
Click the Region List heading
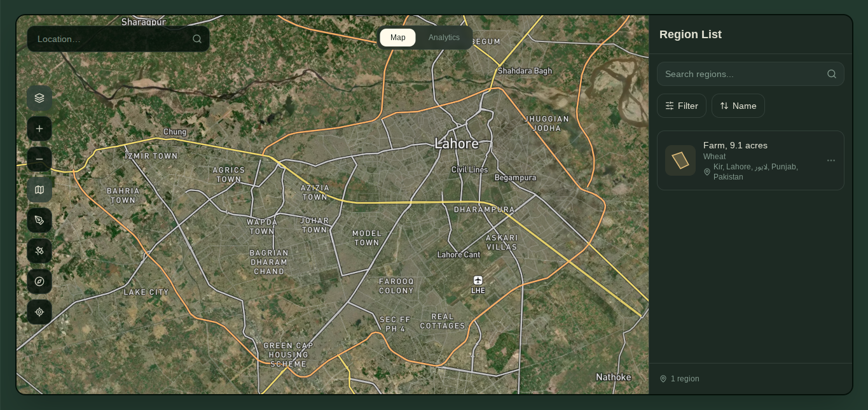tap(691, 34)
